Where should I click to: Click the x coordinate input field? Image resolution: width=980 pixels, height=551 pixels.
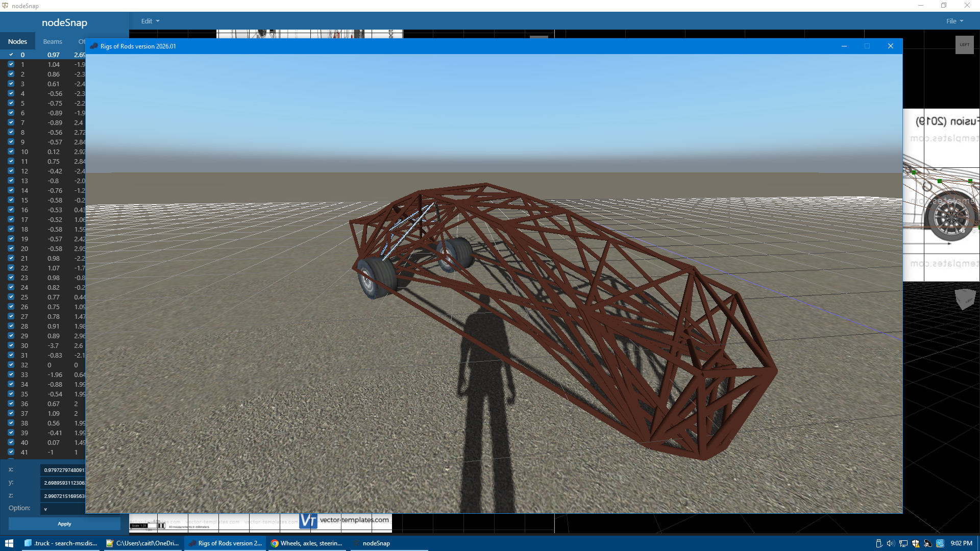click(x=63, y=470)
